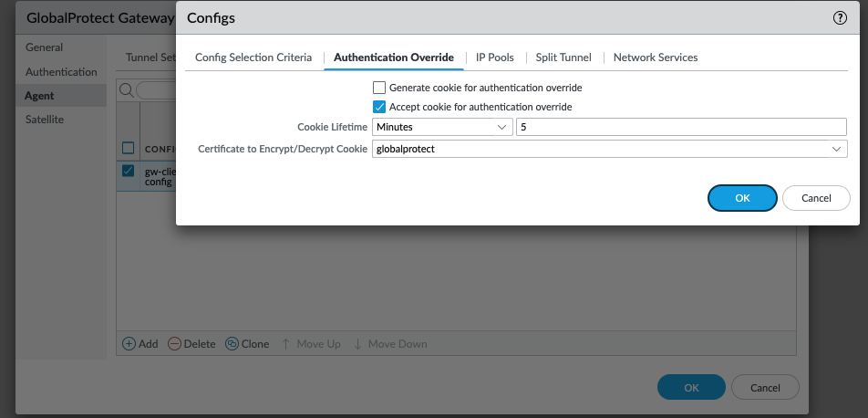Click Cancel in the GlobalProtect Gateway window
The image size is (868, 418).
(765, 388)
